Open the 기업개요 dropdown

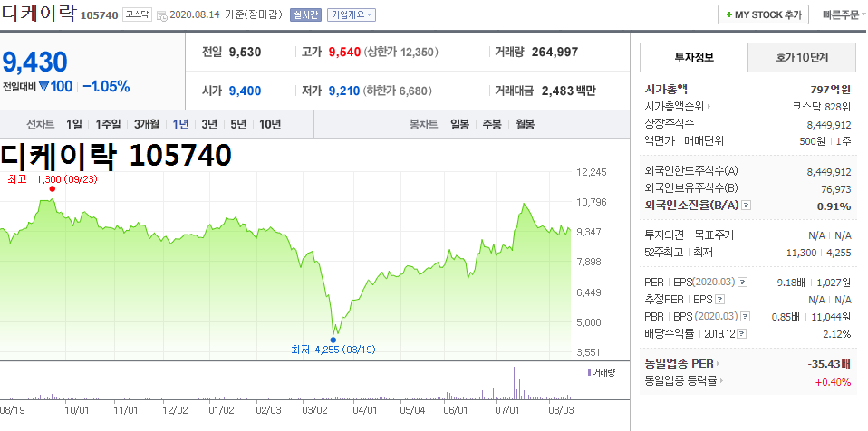point(351,14)
